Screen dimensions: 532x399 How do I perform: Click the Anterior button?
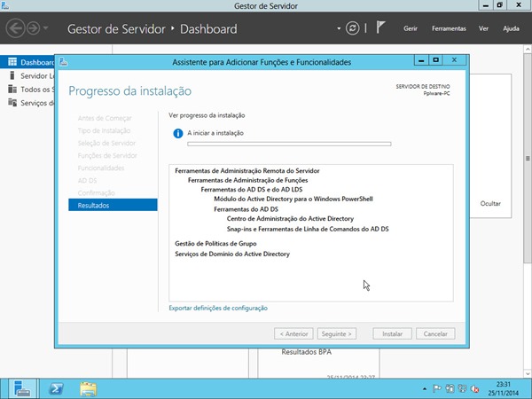(293, 333)
